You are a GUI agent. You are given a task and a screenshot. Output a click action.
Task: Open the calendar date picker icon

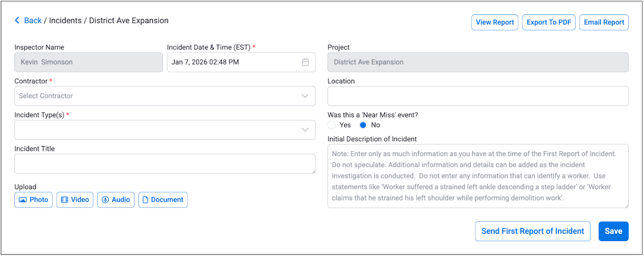(x=305, y=62)
